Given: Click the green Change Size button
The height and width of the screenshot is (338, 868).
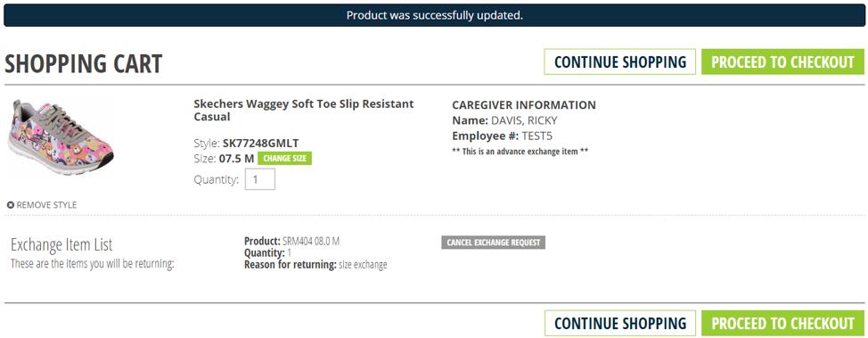Looking at the screenshot, I should pos(285,159).
